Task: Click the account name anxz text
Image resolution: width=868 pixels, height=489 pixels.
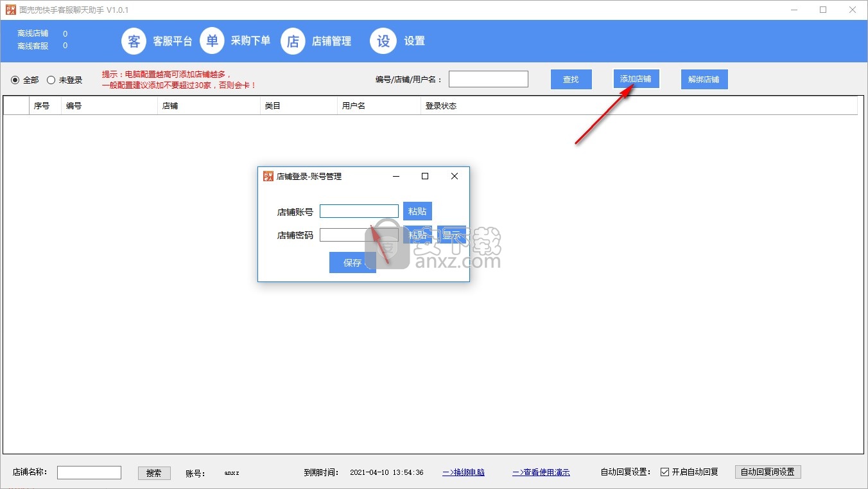Action: coord(232,473)
